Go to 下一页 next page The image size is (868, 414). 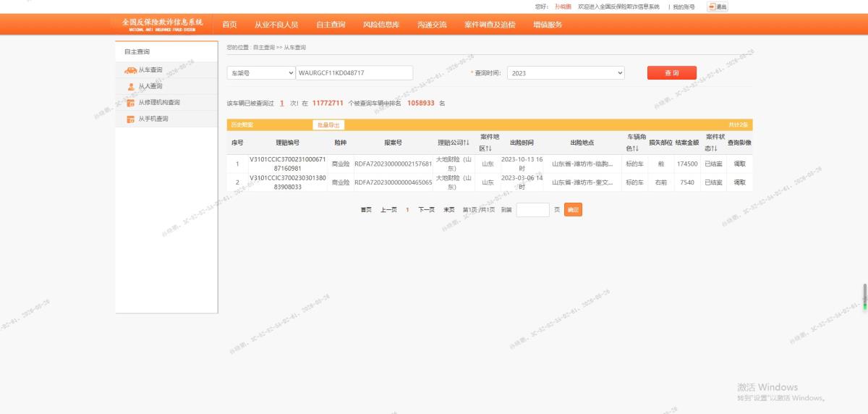426,210
